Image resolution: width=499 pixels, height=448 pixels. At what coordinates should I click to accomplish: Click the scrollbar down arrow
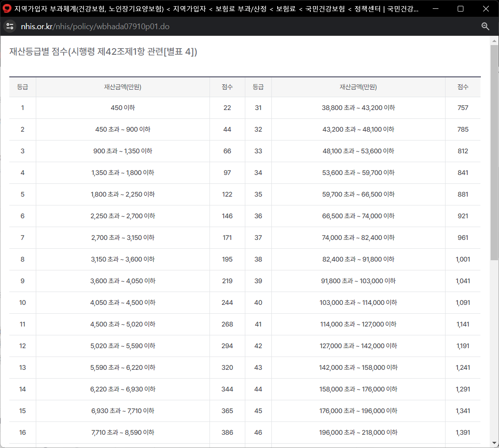(494, 443)
